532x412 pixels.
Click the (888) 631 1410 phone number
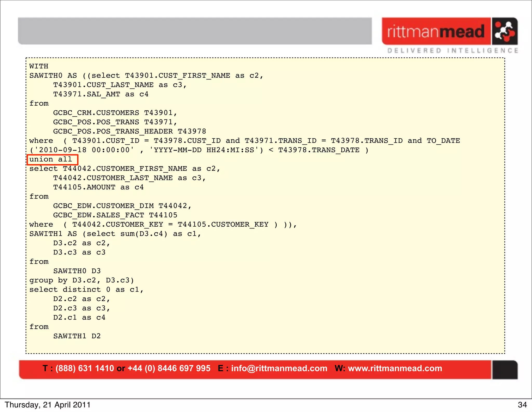pos(85,368)
